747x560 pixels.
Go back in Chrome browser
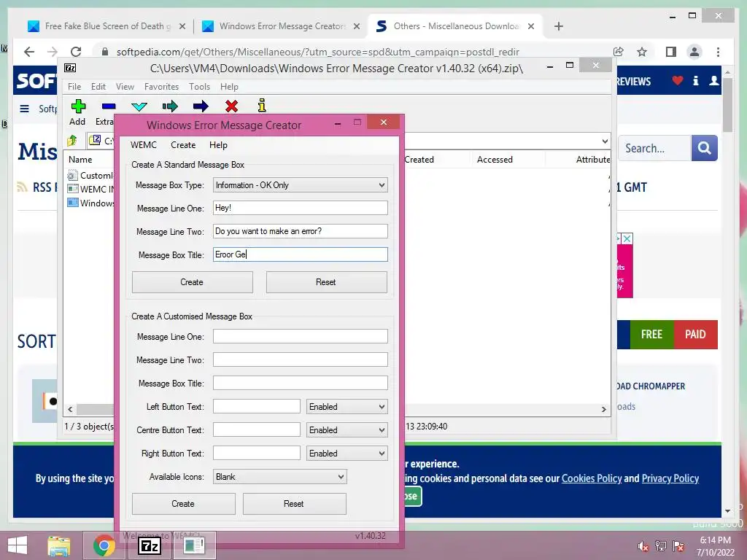pos(29,52)
